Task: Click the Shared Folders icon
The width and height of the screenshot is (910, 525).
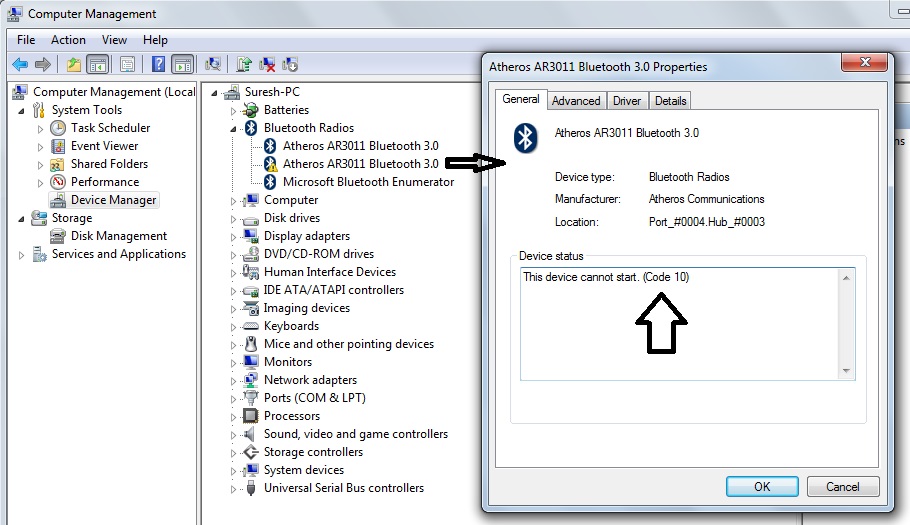Action: click(x=58, y=164)
